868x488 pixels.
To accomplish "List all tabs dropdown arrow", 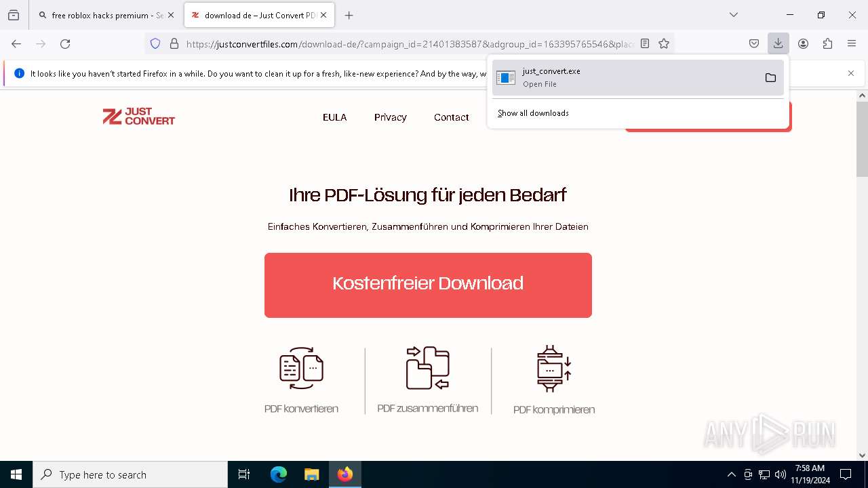I will coord(734,15).
